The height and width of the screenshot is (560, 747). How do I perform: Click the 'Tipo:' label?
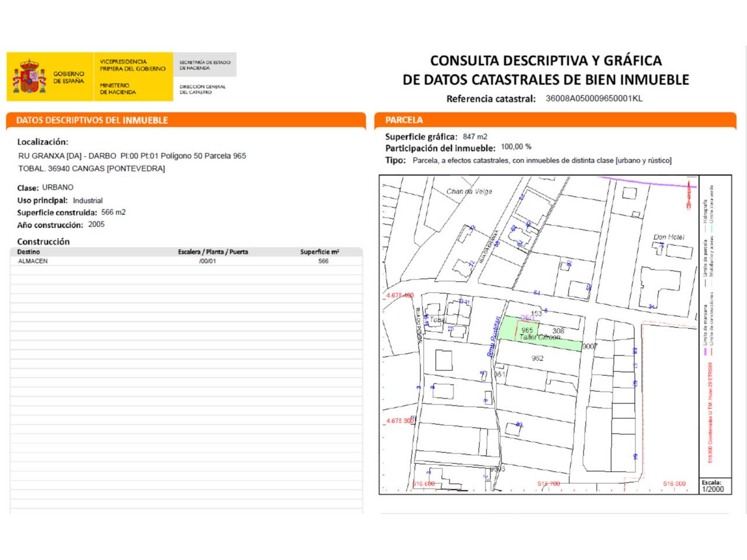coord(395,160)
